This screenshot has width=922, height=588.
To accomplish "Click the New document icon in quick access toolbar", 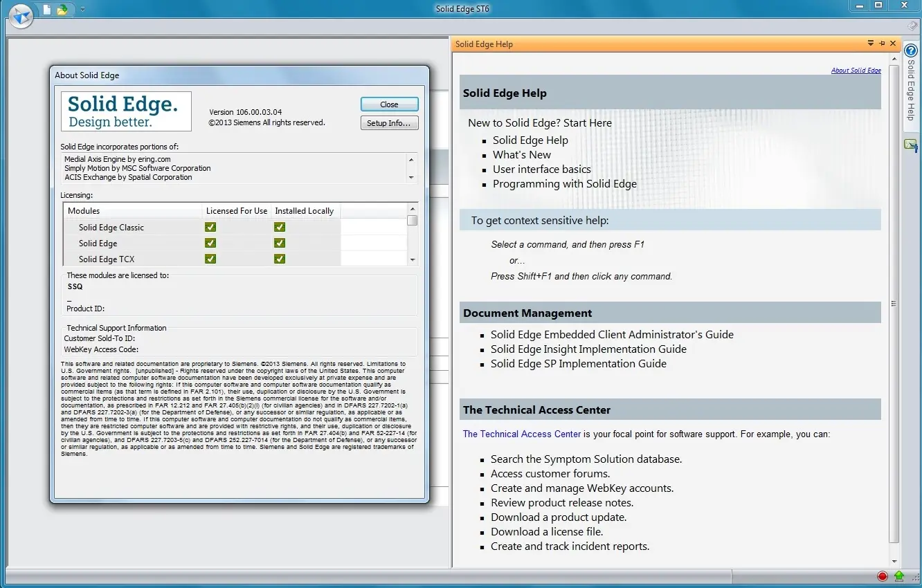I will pos(47,9).
